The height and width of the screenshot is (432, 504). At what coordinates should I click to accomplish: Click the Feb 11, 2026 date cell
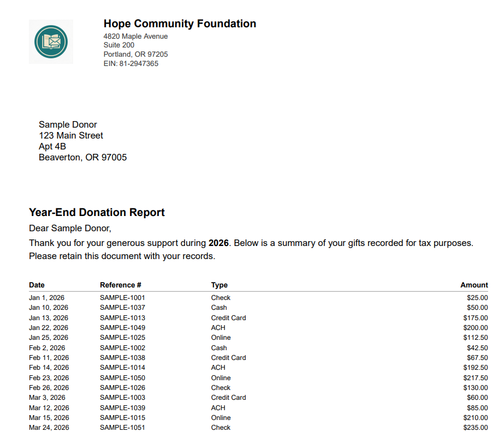pos(49,358)
